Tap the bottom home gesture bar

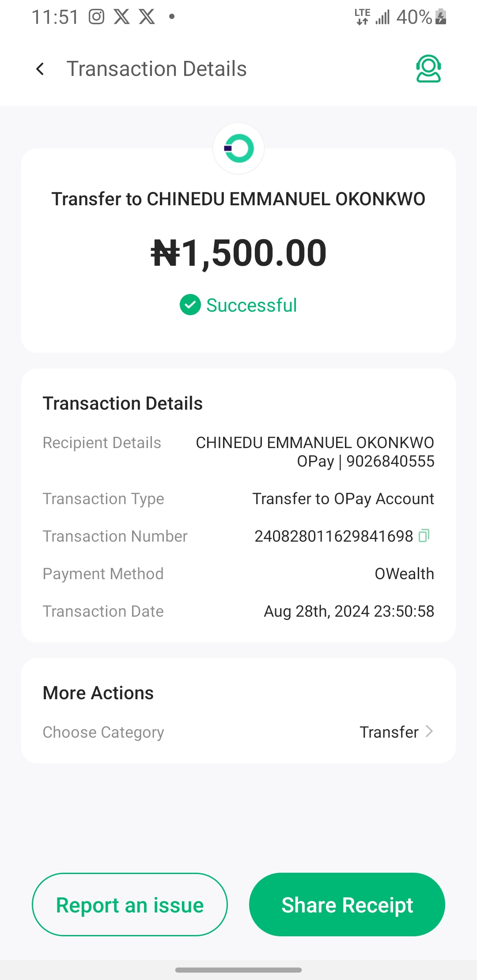click(238, 970)
